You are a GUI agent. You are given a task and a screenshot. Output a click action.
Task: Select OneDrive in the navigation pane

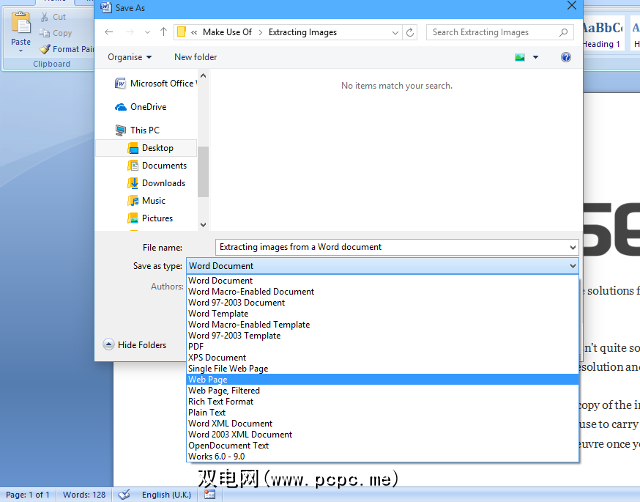tap(141, 107)
